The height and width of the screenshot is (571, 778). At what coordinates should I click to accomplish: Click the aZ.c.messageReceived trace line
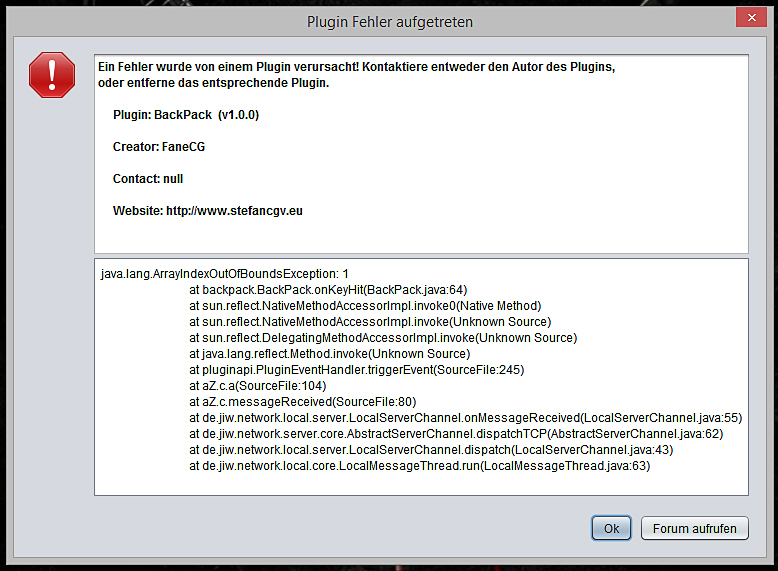tap(303, 401)
